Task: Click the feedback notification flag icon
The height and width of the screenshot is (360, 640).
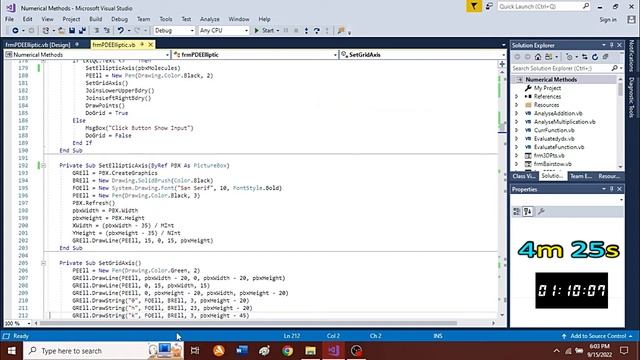Action: tap(474, 6)
